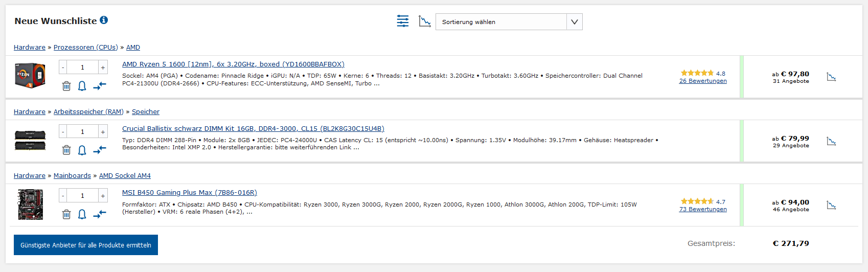Open price chart for Crucial Ballistix

832,141
